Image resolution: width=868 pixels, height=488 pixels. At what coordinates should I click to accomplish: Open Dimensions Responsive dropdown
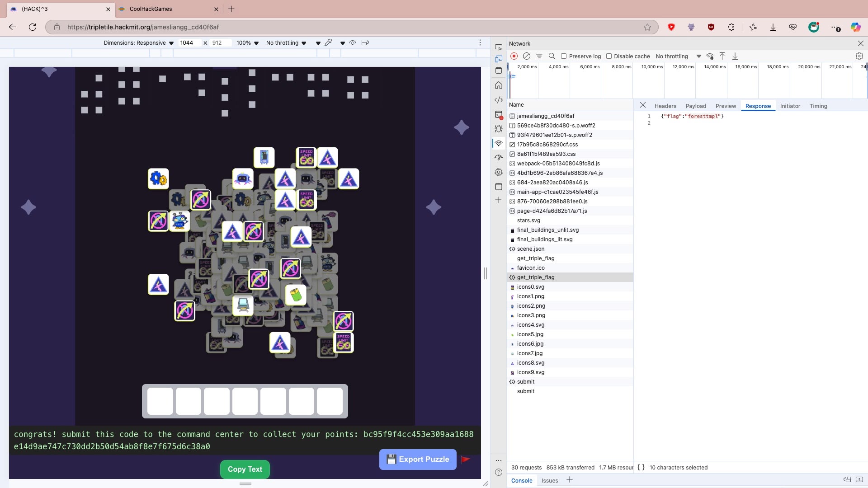[139, 43]
